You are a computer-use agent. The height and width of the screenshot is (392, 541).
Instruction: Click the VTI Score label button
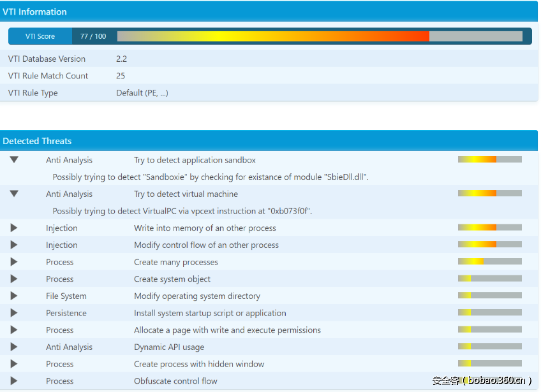click(40, 36)
